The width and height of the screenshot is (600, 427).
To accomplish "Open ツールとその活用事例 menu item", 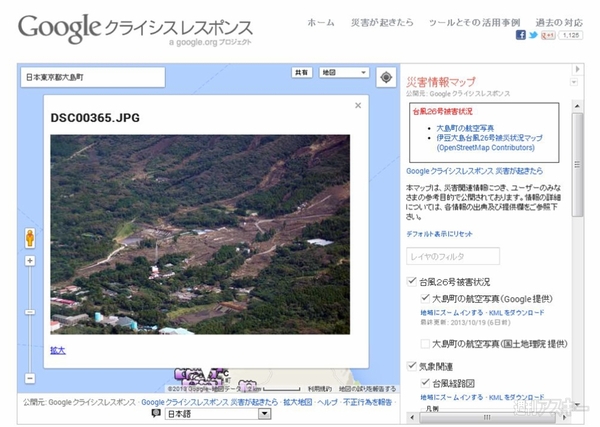I will [x=474, y=23].
